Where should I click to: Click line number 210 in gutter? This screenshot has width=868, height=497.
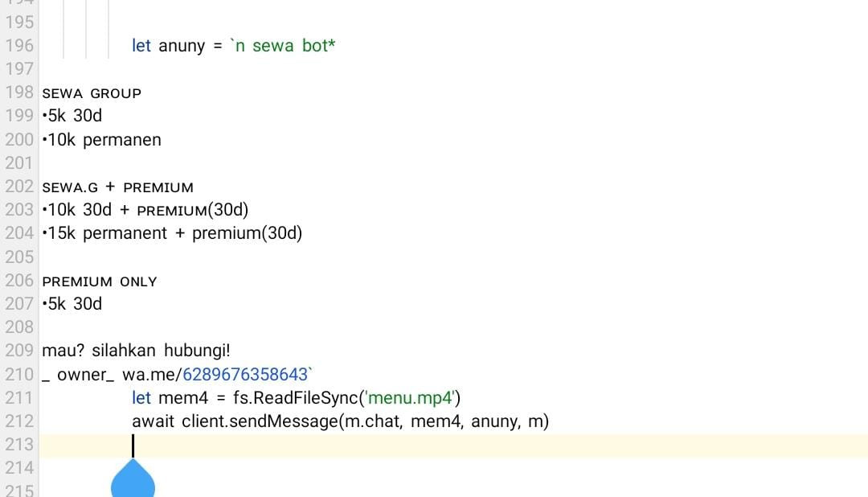click(x=19, y=375)
